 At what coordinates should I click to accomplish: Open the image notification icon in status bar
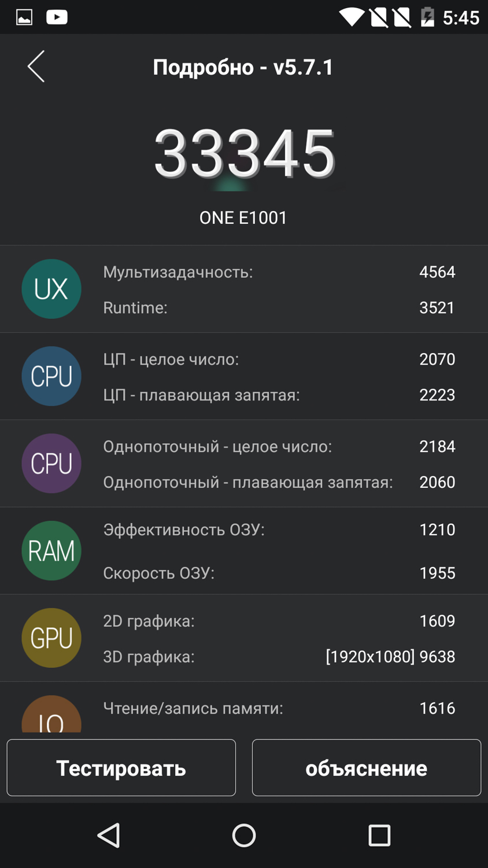pos(24,17)
